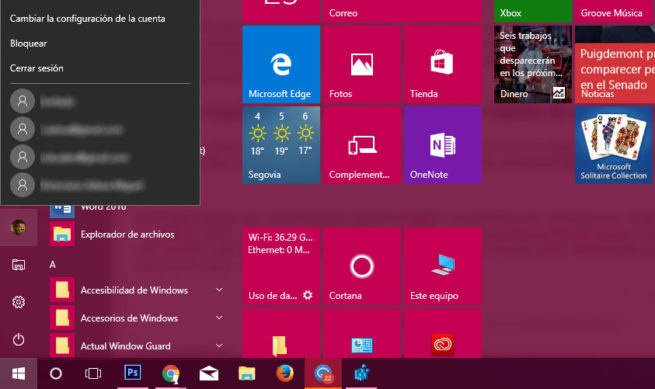Open settings gear on Uso de datos tile
Image resolution: width=655 pixels, height=389 pixels.
click(x=307, y=295)
